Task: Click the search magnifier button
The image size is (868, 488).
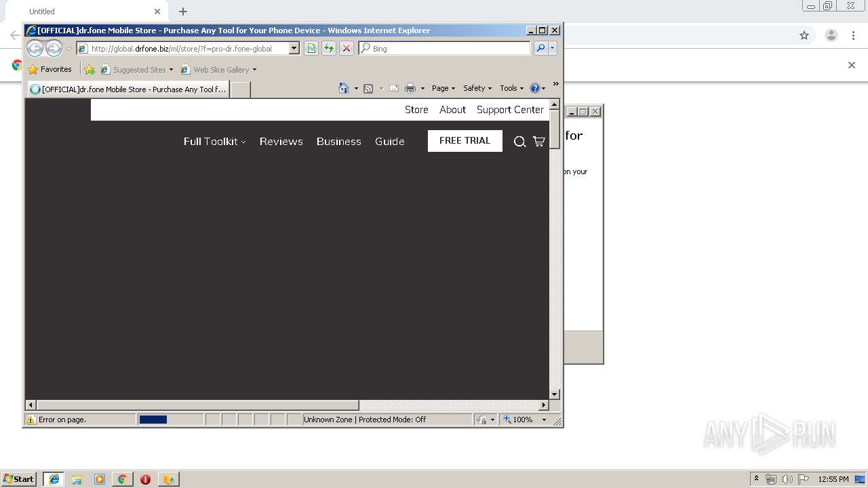Action: 540,48
